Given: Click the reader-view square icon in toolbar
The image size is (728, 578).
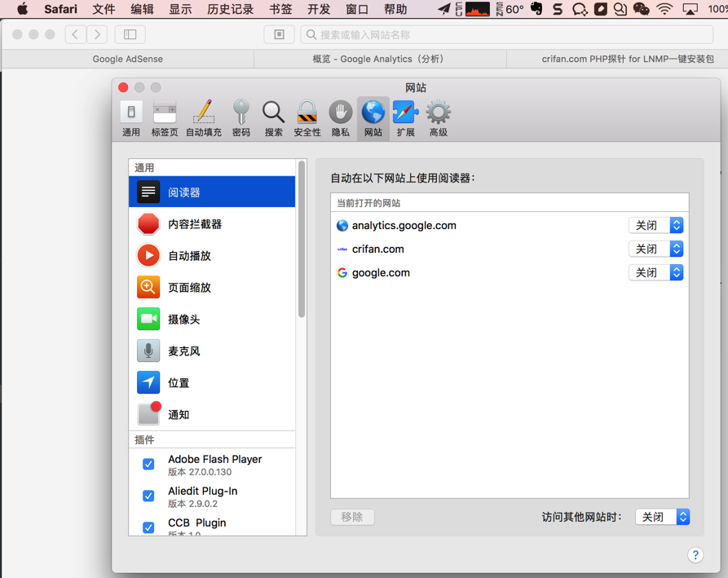Looking at the screenshot, I should tap(279, 34).
